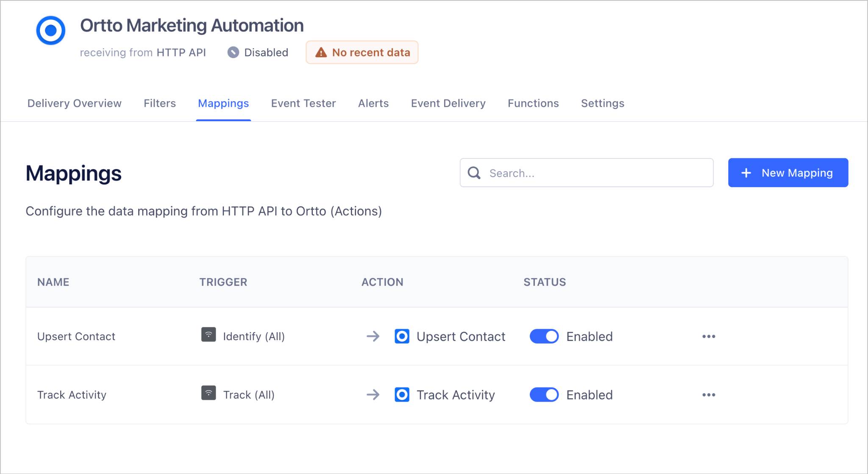The width and height of the screenshot is (868, 474).
Task: Open the Alerts tab
Action: point(373,103)
